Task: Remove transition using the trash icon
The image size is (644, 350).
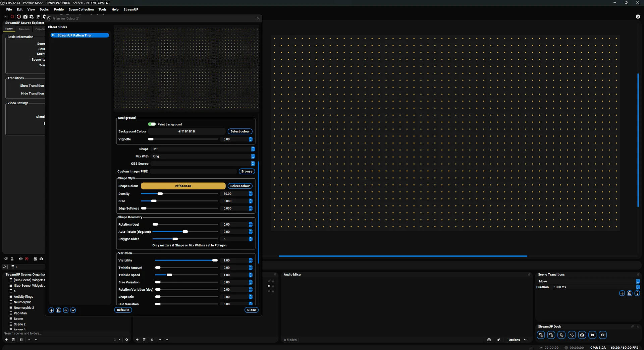Action: [630, 293]
